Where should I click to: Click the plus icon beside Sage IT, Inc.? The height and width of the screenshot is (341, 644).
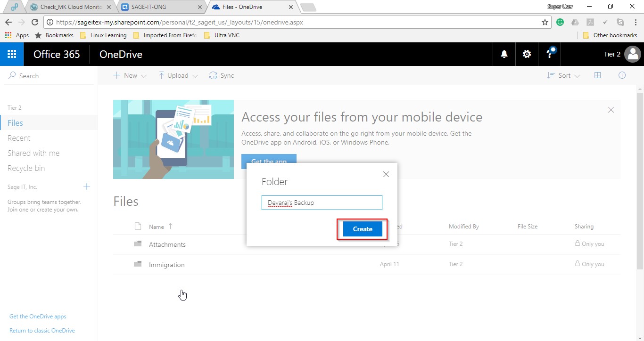click(87, 187)
